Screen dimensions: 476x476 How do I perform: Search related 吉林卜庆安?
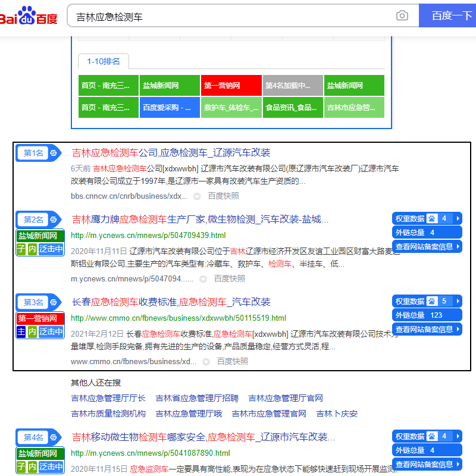pos(337,414)
